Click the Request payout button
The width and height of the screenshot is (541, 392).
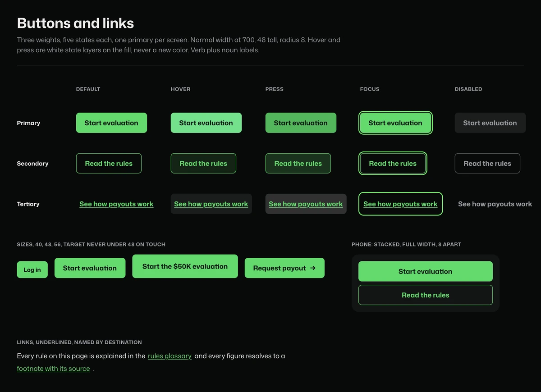point(284,268)
